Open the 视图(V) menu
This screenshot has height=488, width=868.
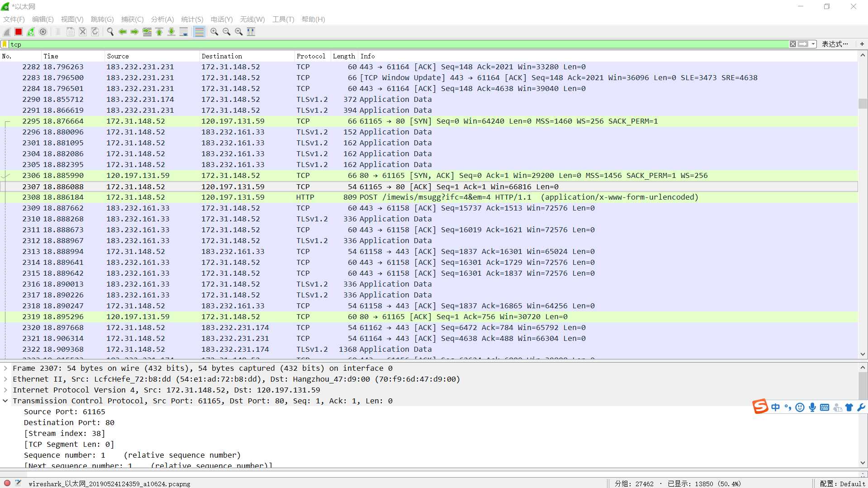pos(72,19)
